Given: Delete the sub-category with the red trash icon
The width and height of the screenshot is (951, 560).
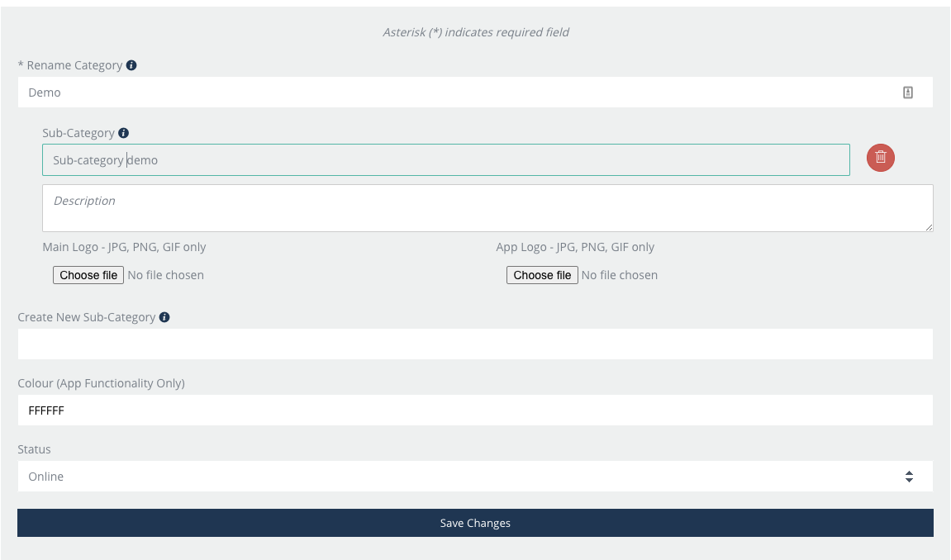Looking at the screenshot, I should tap(881, 157).
